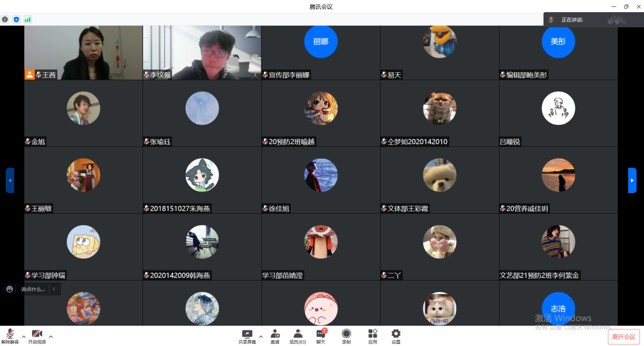Click the 离开会议 leave meeting button

tap(623, 337)
